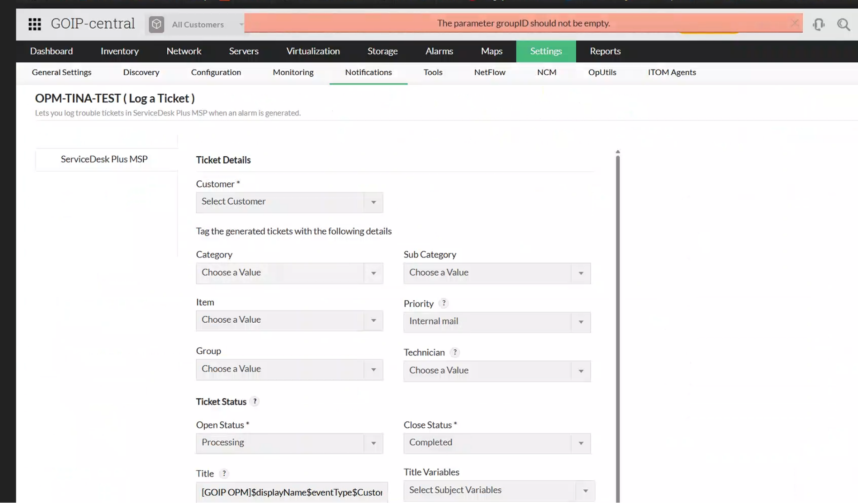Click the Title help question icon

[x=224, y=473]
